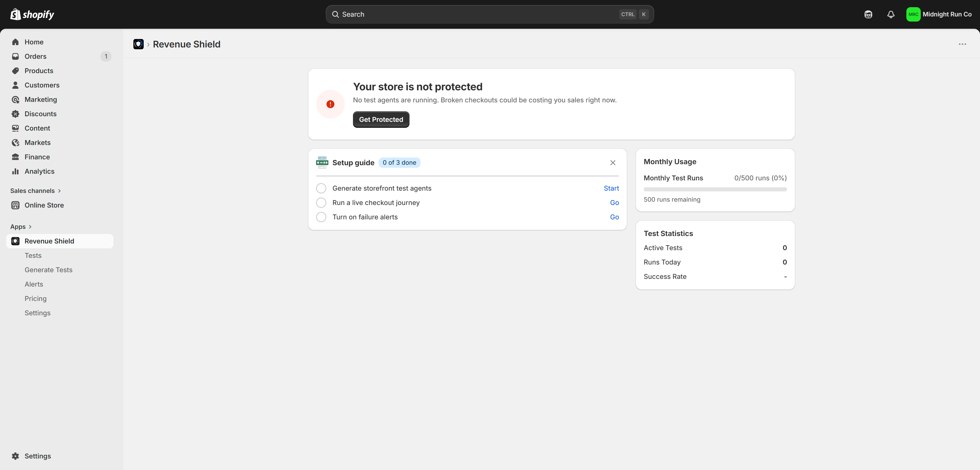980x470 pixels.
Task: Click the Home house icon
Action: pyautogui.click(x=15, y=42)
